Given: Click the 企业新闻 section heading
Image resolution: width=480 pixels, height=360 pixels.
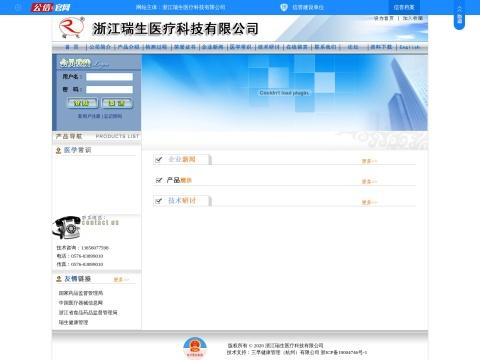Looking at the screenshot, I should [182, 159].
